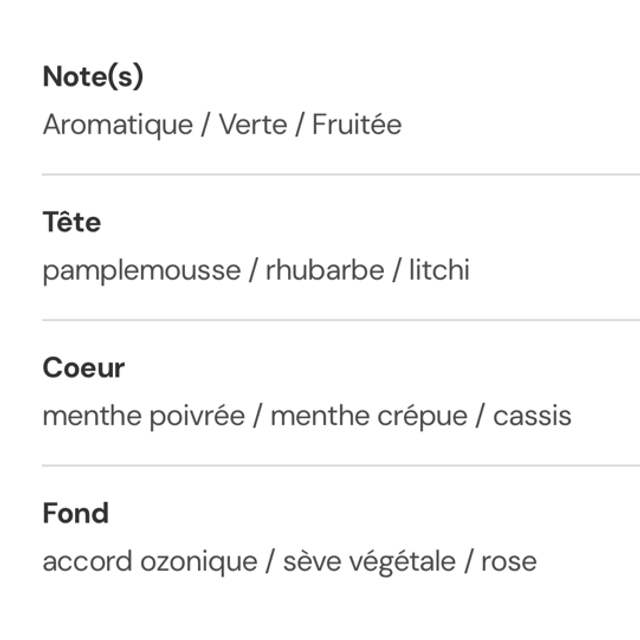
Task: Click the Verte note
Action: (x=252, y=125)
